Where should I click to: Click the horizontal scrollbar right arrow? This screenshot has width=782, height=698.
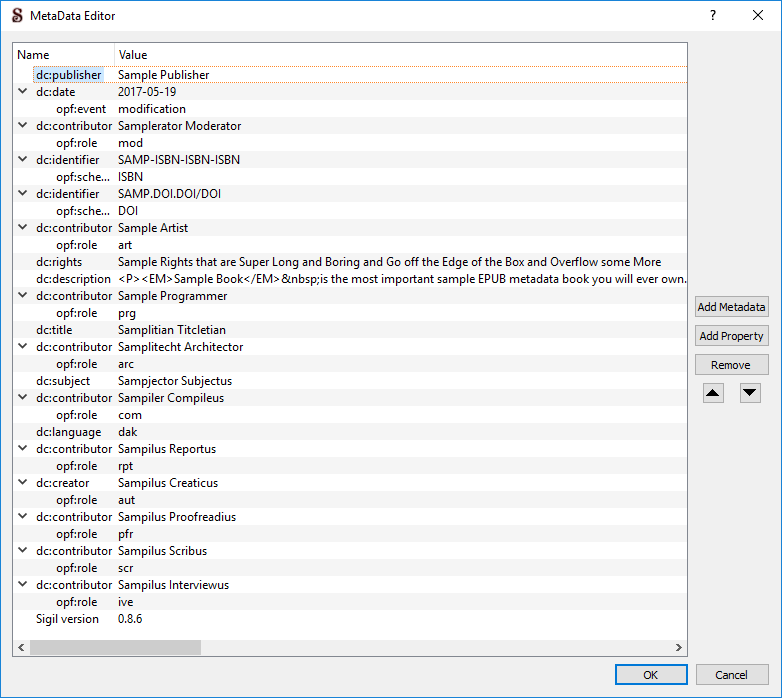coord(679,648)
